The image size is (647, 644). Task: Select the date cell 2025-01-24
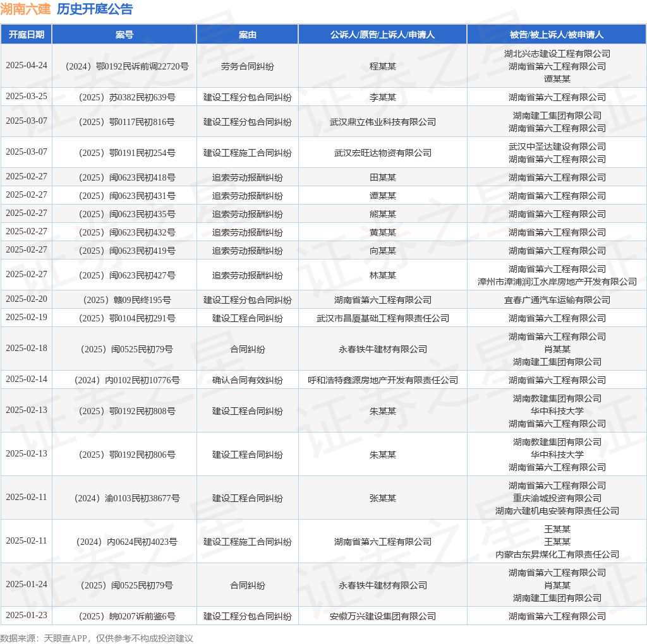point(27,585)
